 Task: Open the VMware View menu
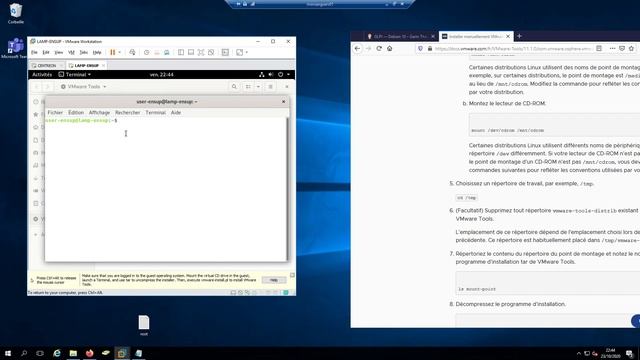coord(59,52)
